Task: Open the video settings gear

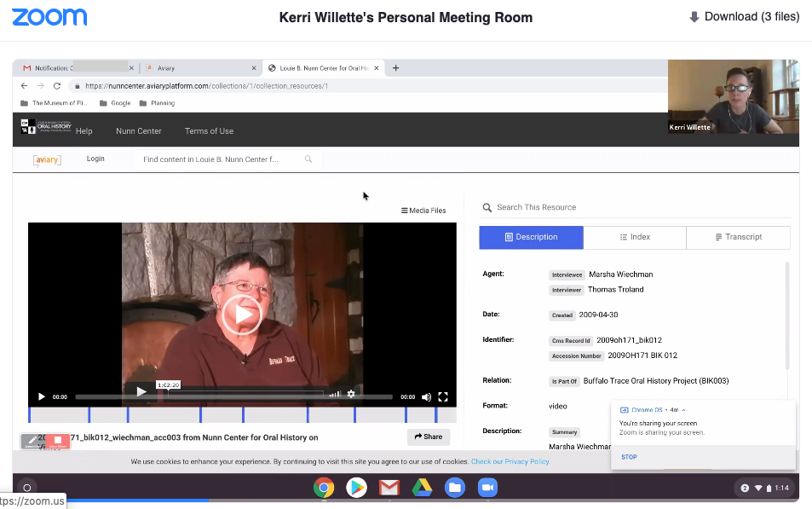Action: pos(351,394)
